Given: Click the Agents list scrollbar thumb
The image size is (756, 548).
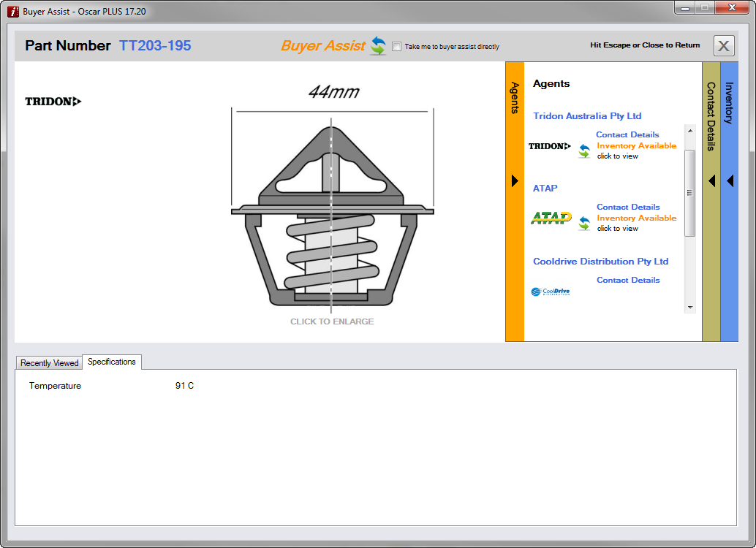Looking at the screenshot, I should pos(689,194).
